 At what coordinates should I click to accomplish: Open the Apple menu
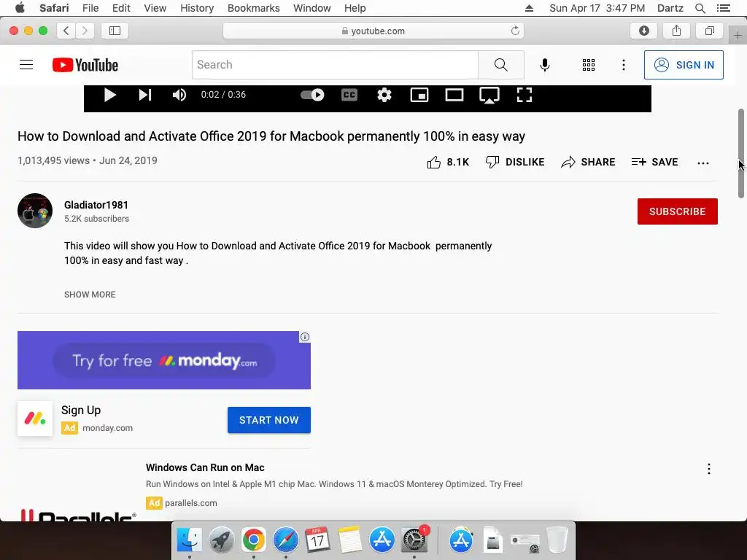tap(20, 8)
